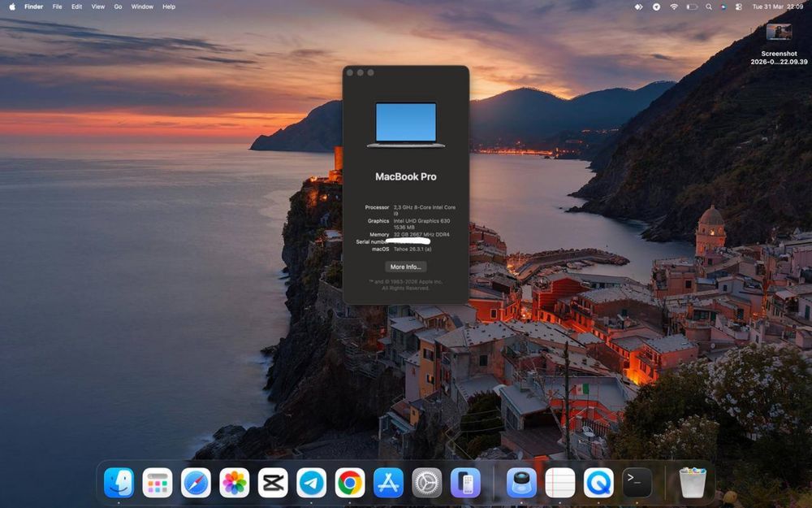The width and height of the screenshot is (812, 508).
Task: Open the Trash in the Dock
Action: coord(693,483)
